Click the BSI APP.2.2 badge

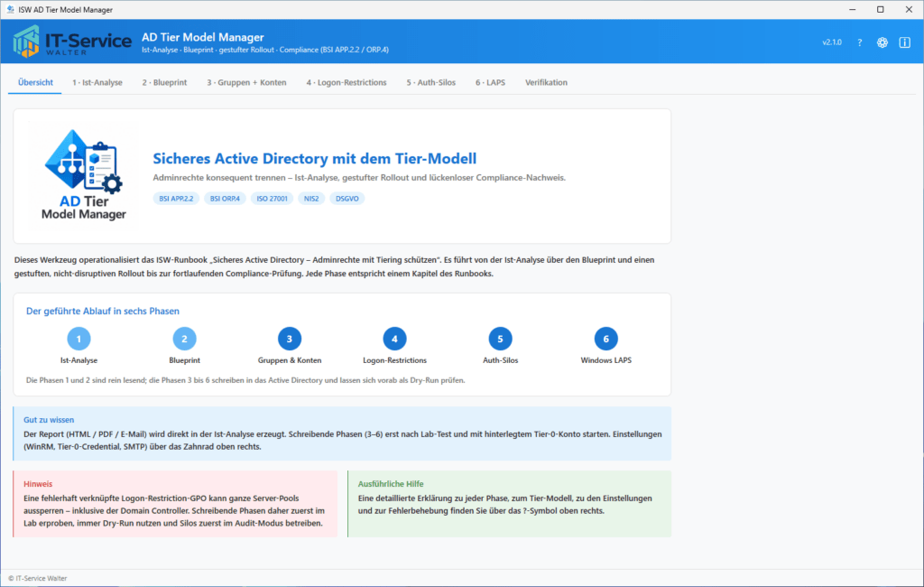pos(176,199)
